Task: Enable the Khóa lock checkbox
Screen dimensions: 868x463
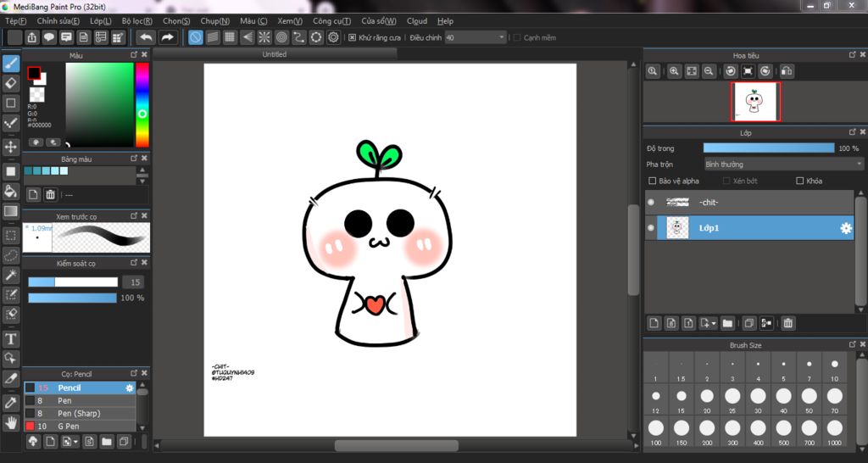Action: coord(799,181)
